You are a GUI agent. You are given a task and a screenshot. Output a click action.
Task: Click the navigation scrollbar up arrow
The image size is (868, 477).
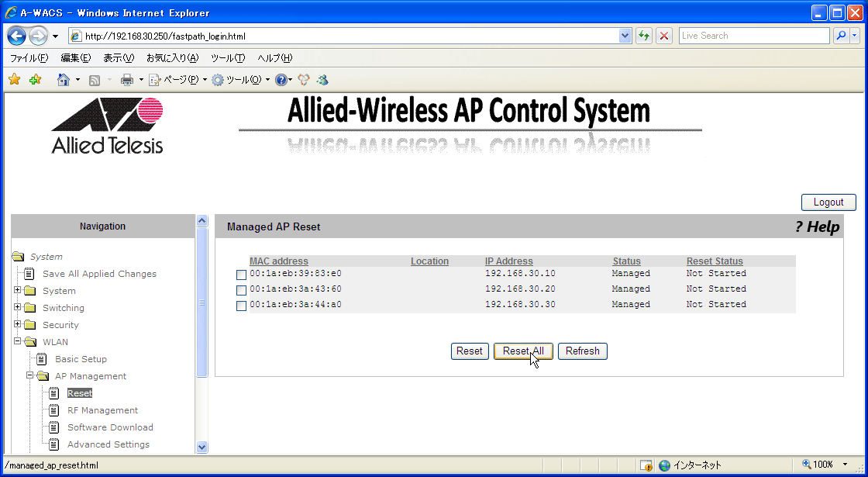pyautogui.click(x=201, y=220)
